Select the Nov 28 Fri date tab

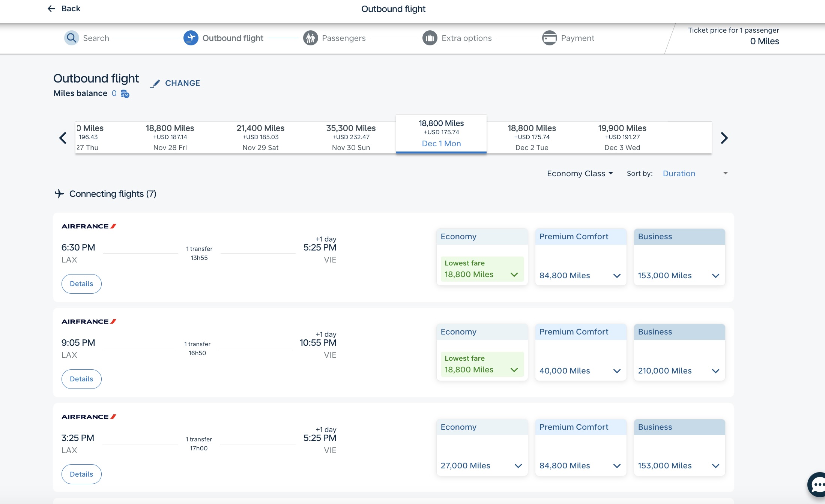point(170,138)
